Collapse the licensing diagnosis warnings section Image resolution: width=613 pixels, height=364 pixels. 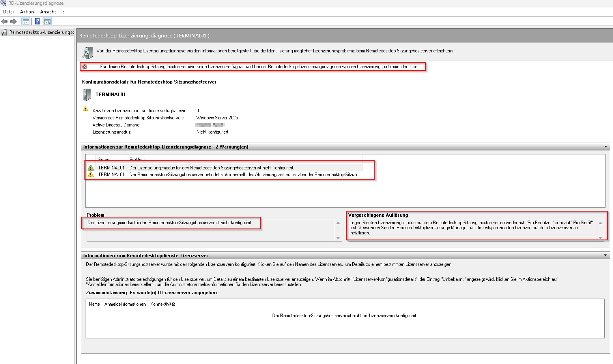pyautogui.click(x=606, y=147)
